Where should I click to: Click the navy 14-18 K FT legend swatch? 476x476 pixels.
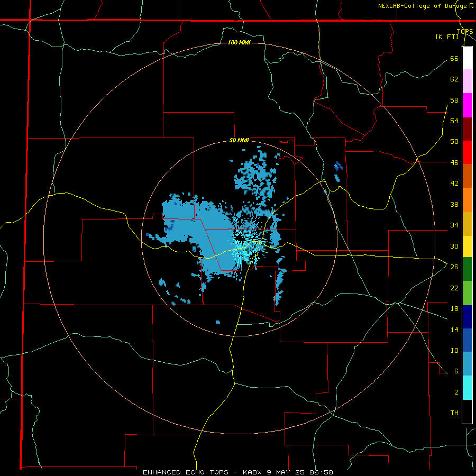pyautogui.click(x=467, y=317)
